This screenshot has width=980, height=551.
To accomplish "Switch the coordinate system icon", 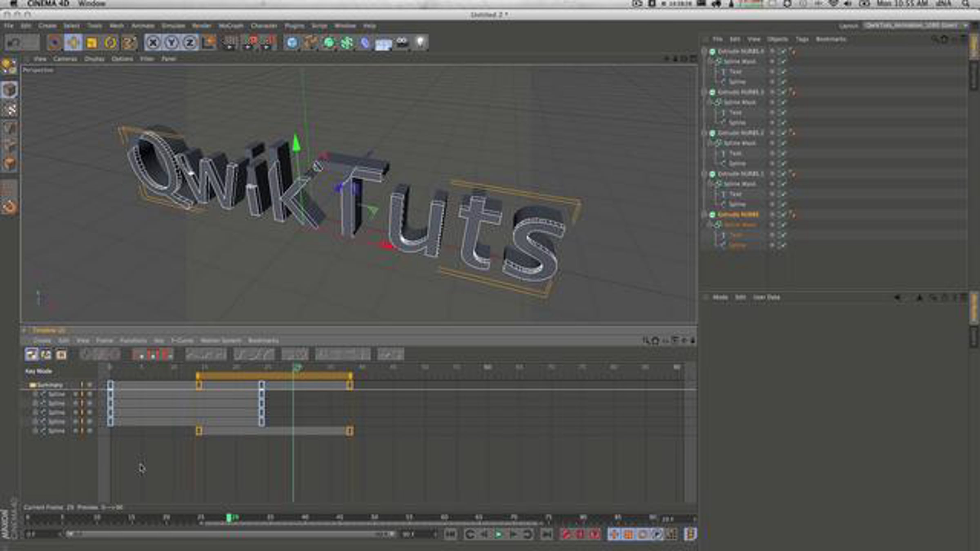I will [x=209, y=42].
